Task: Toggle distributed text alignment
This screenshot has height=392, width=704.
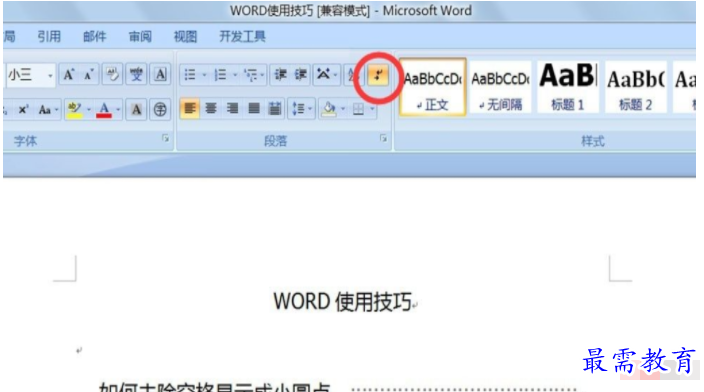Action: point(275,109)
